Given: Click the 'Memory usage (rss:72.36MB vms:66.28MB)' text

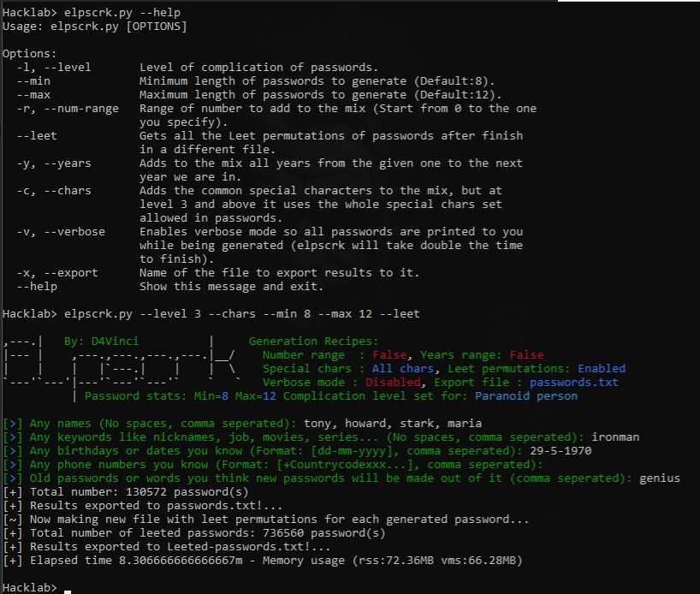Looking at the screenshot, I should (393, 561).
